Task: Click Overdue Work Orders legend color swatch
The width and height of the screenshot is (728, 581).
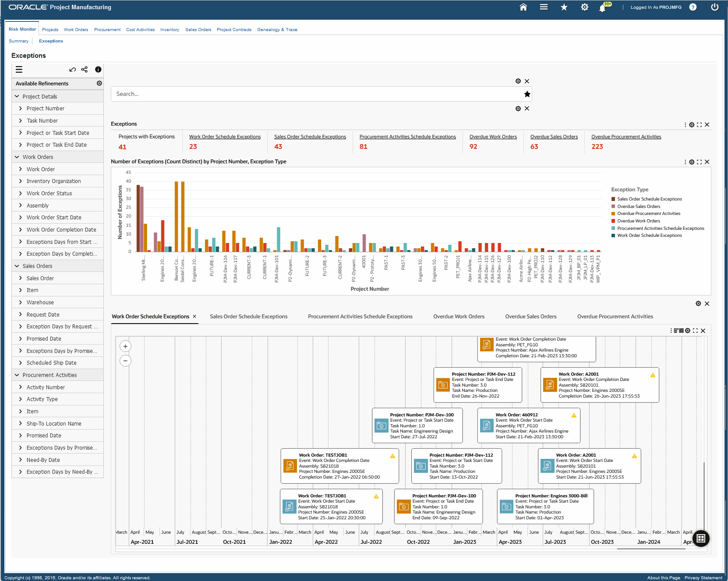Action: tap(613, 221)
